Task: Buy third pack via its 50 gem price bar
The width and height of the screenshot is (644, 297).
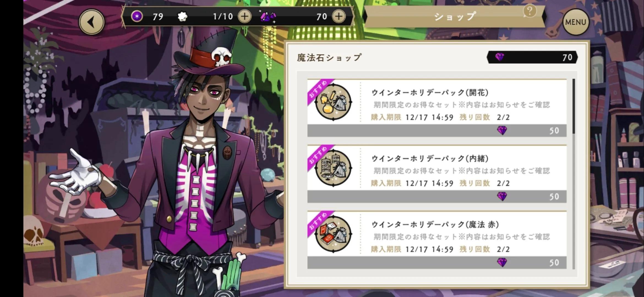Action: pos(437,263)
